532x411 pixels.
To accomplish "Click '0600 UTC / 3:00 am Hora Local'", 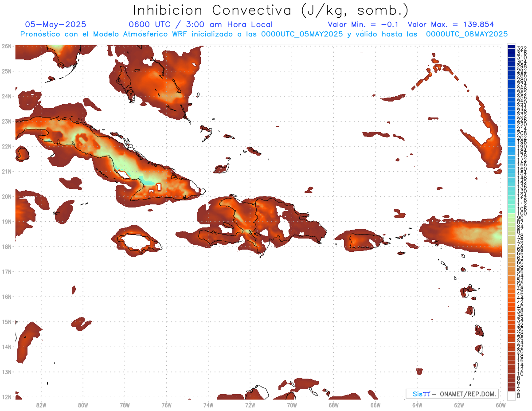I will click(x=201, y=24).
